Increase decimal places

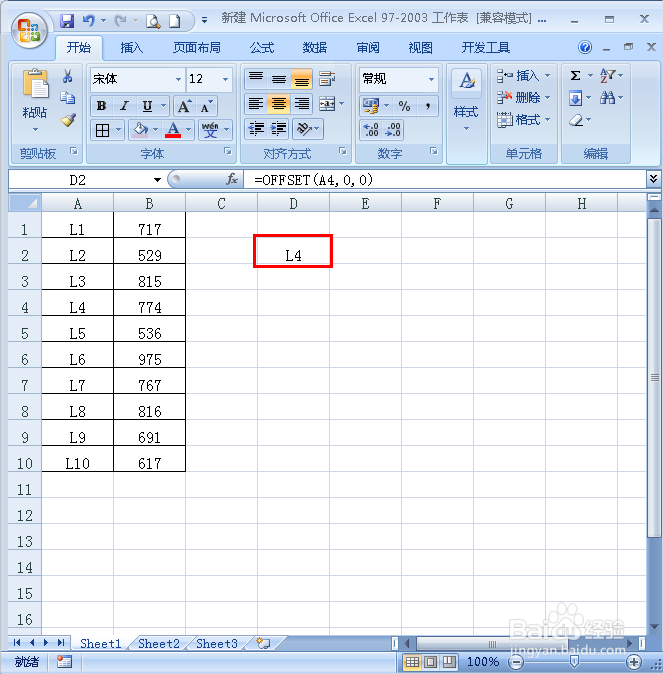(x=371, y=129)
